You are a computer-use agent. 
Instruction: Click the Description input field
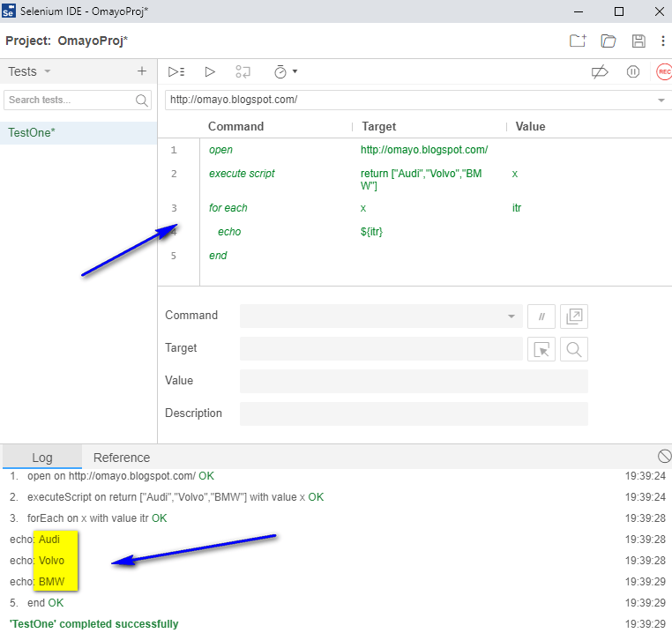(414, 413)
